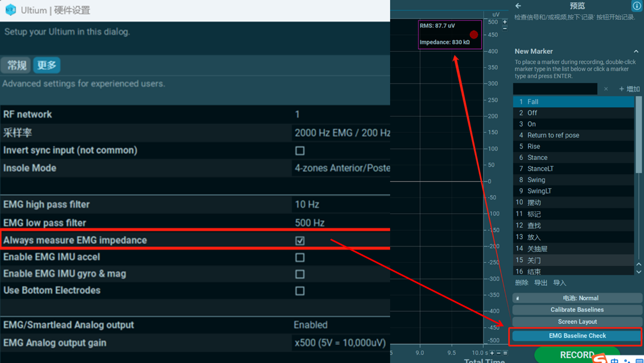Click 导出 to export markers

(541, 283)
